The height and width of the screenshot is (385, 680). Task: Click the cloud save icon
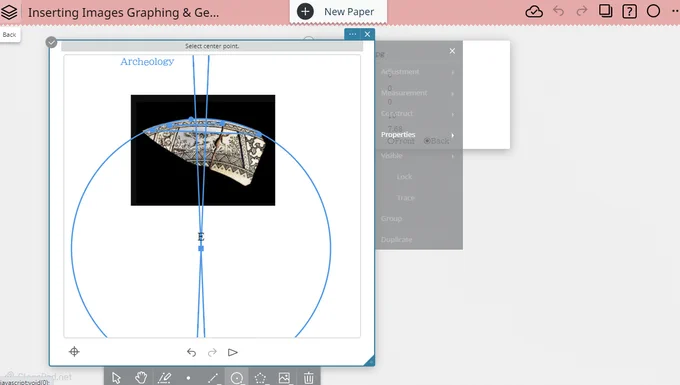534,11
